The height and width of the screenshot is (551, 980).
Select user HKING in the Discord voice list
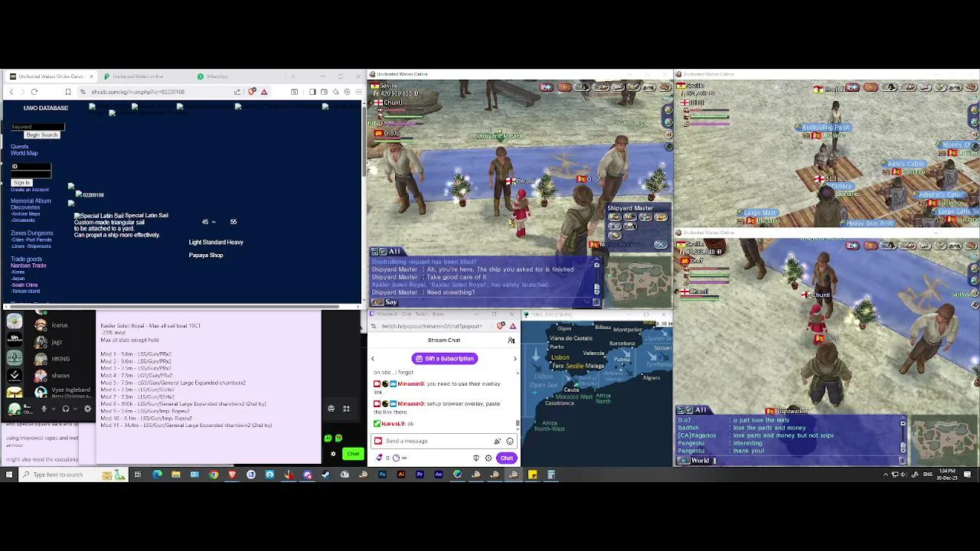tap(60, 358)
